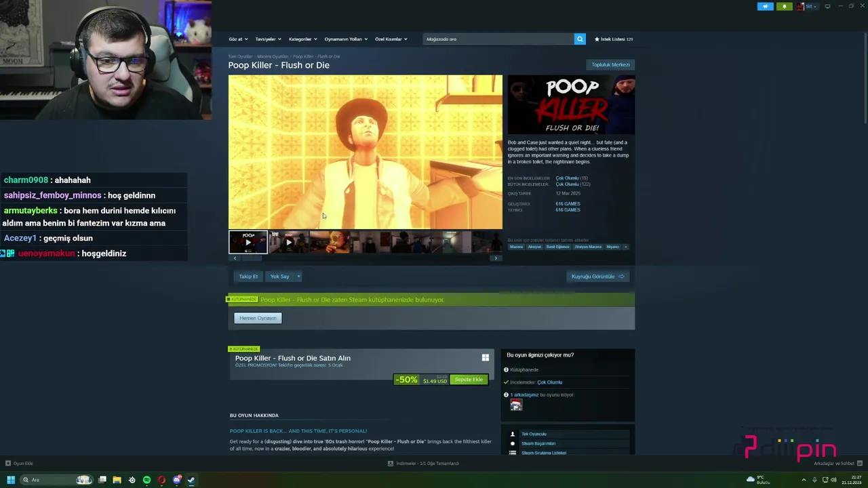This screenshot has width=868, height=488.
Task: Open İstek Listesi wishlist link
Action: [614, 39]
